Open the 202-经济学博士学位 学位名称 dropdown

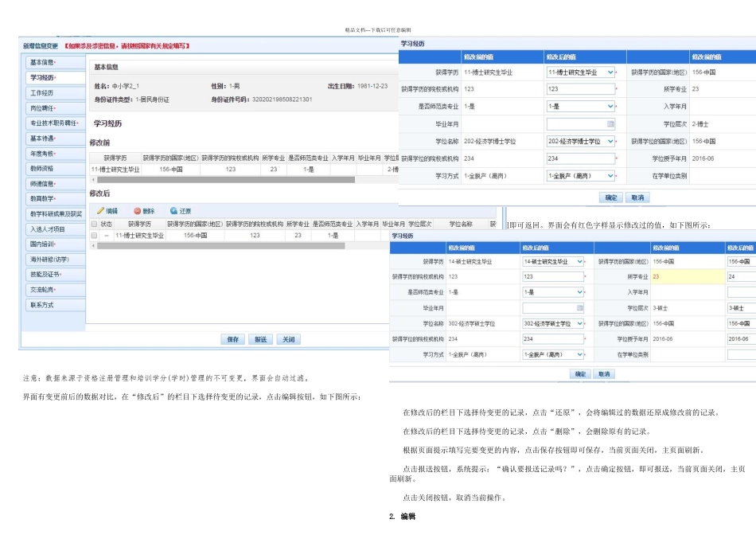(x=610, y=142)
